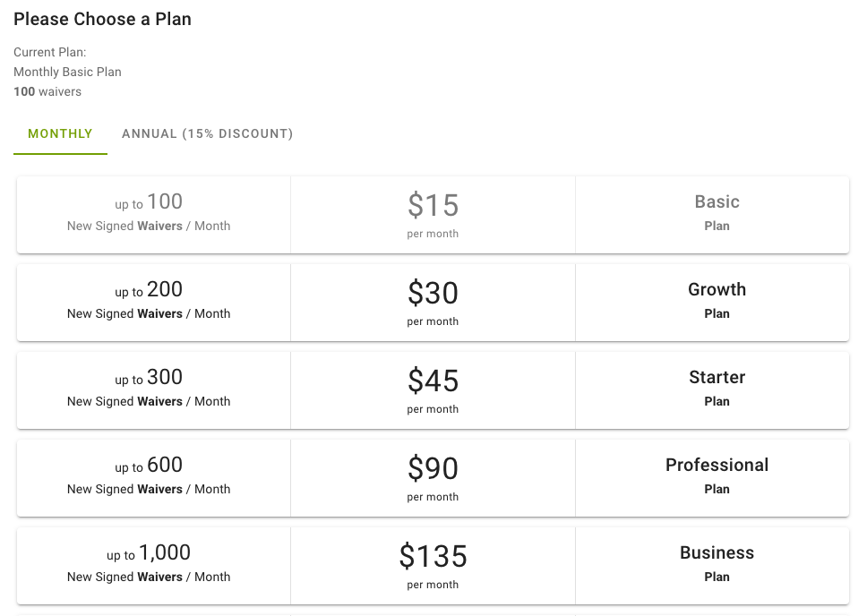Click the $45 per month price
Screen dimensions: 867x616
click(x=433, y=389)
